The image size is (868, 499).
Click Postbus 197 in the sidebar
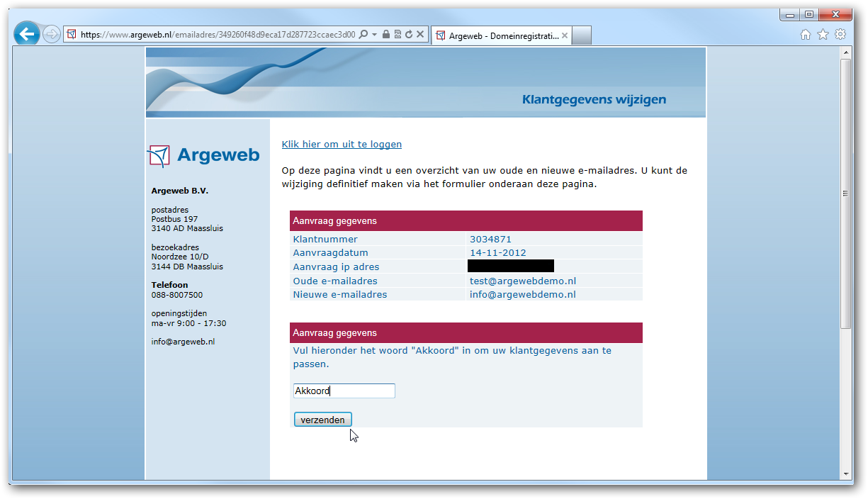(x=174, y=219)
